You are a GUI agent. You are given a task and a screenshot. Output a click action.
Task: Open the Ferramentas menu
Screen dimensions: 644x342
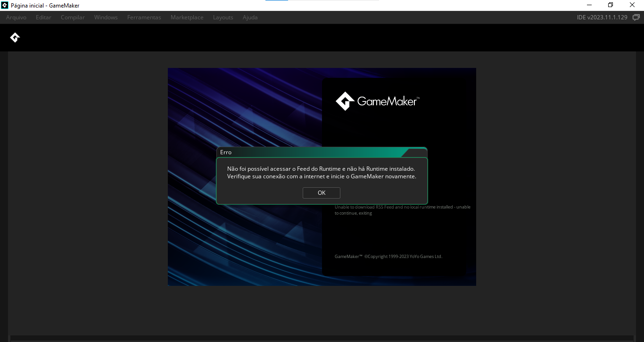[x=144, y=17]
